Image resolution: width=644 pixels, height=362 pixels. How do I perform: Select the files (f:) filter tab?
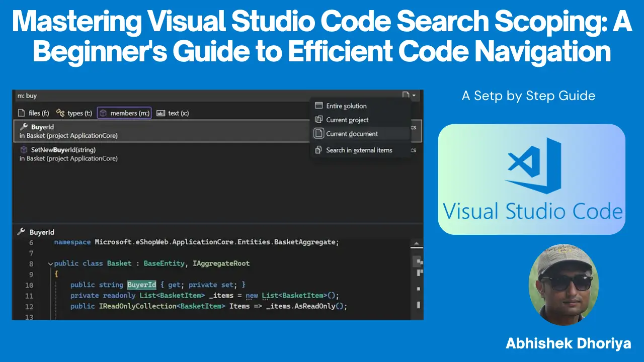tap(33, 113)
